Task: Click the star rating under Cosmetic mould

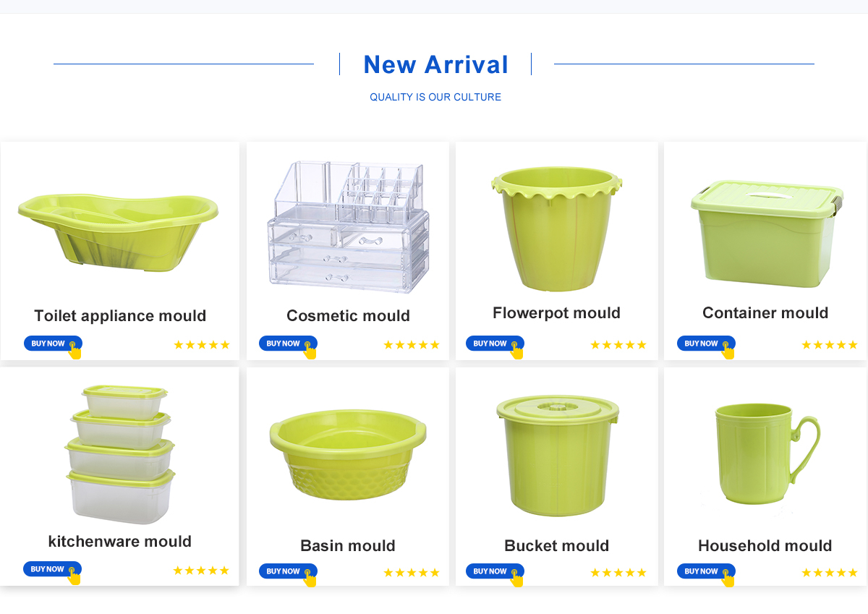Action: 411,345
